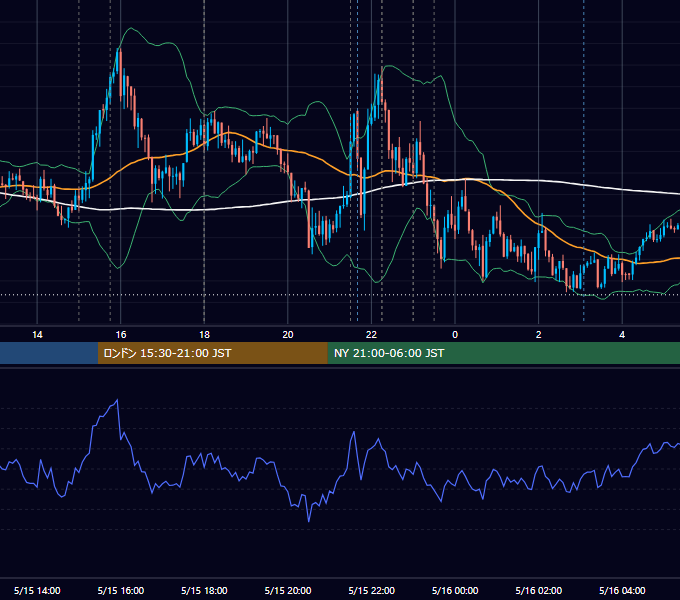Click the 20 hour label on price chart axis
Image resolution: width=680 pixels, height=600 pixels.
288,335
